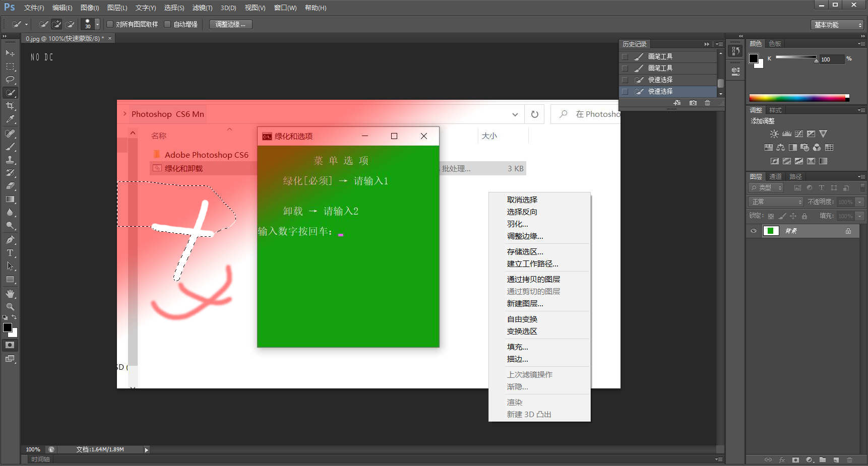Toggle Quick Mask mode icon
This screenshot has height=466, width=868.
pyautogui.click(x=10, y=345)
